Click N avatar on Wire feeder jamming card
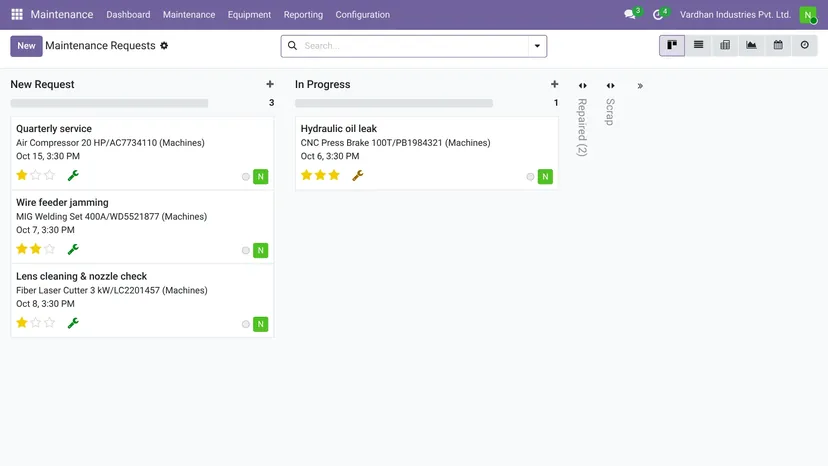 tap(260, 250)
